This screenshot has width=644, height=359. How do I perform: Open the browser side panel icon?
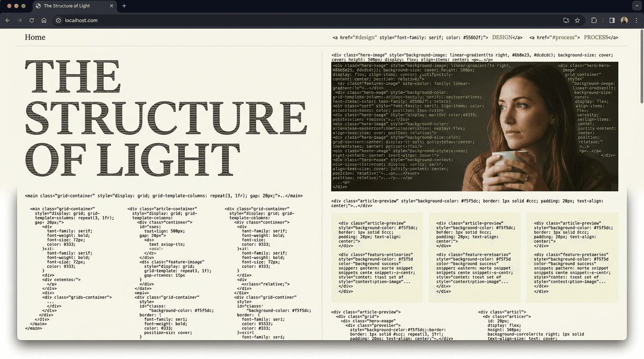click(611, 20)
